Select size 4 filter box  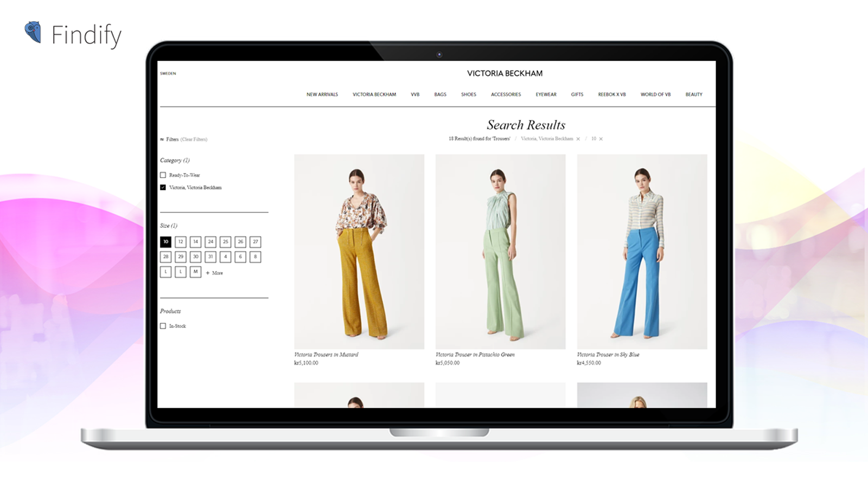pyautogui.click(x=226, y=257)
